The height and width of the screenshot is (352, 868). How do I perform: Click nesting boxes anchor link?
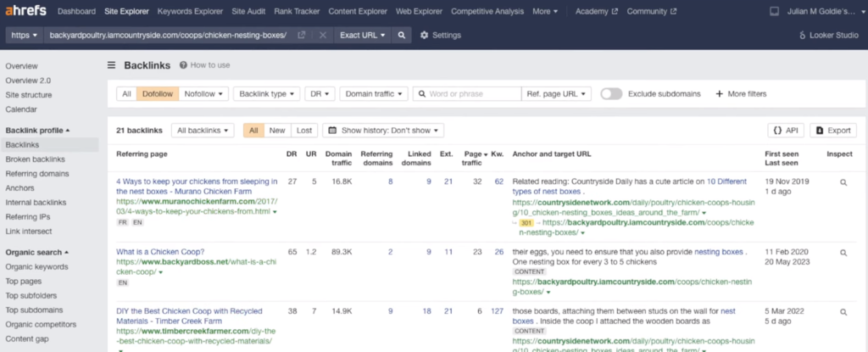click(719, 252)
